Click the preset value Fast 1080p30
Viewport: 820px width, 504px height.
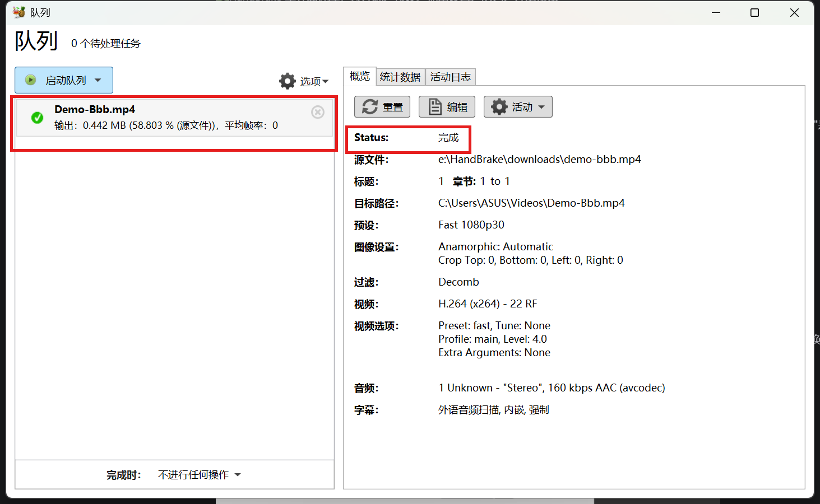point(471,225)
